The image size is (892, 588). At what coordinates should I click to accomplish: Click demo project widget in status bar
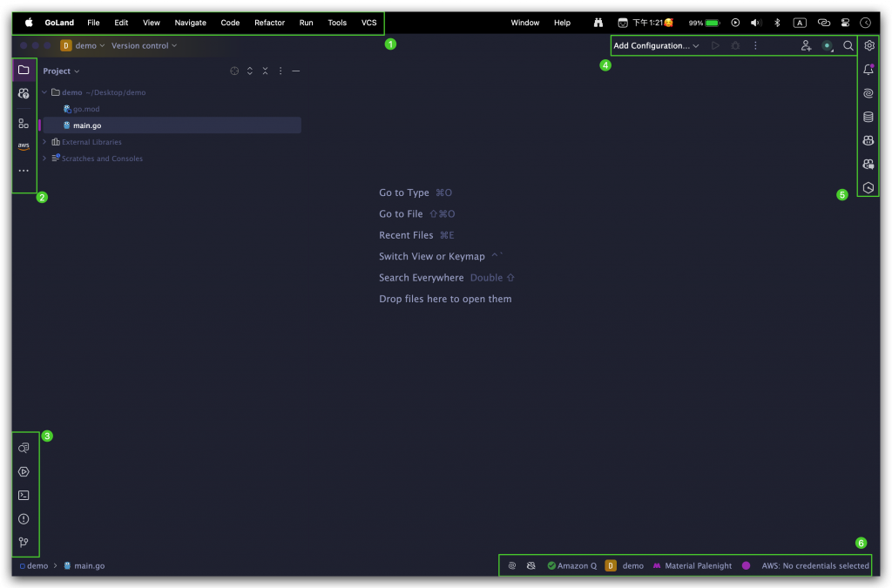coord(624,566)
